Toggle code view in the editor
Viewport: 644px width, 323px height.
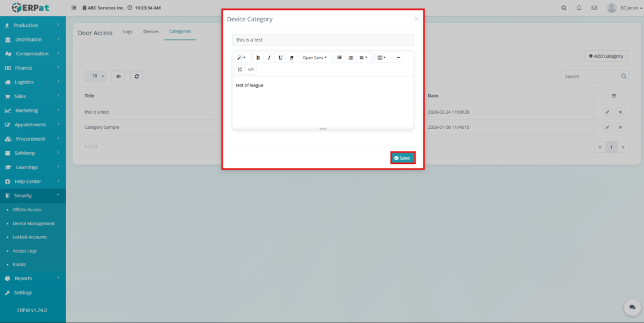[251, 70]
